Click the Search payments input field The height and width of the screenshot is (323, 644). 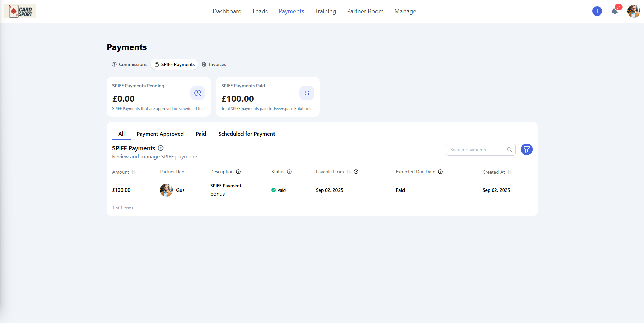pyautogui.click(x=477, y=150)
